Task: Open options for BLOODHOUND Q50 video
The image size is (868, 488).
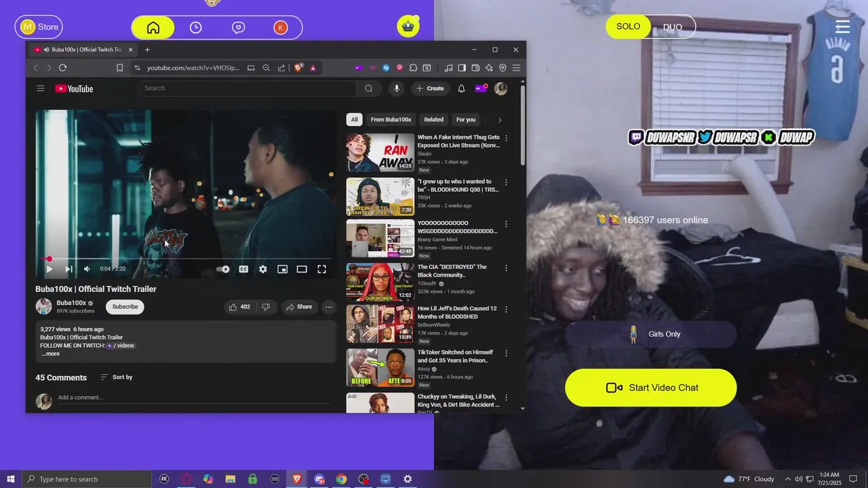Action: 506,182
